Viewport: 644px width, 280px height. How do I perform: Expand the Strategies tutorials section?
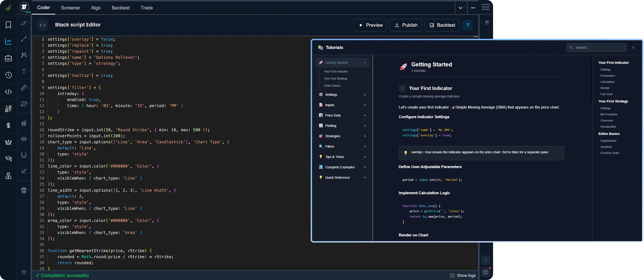pos(342,136)
